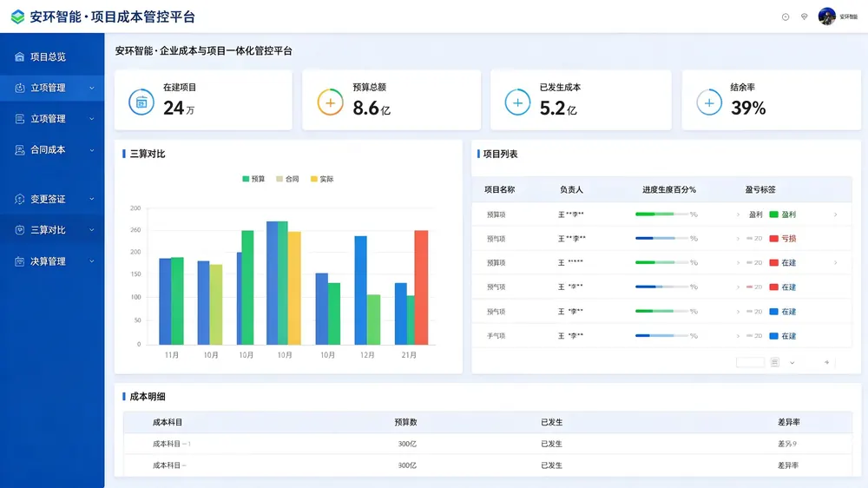Expand the 合同成本 menu chevron

pos(92,150)
